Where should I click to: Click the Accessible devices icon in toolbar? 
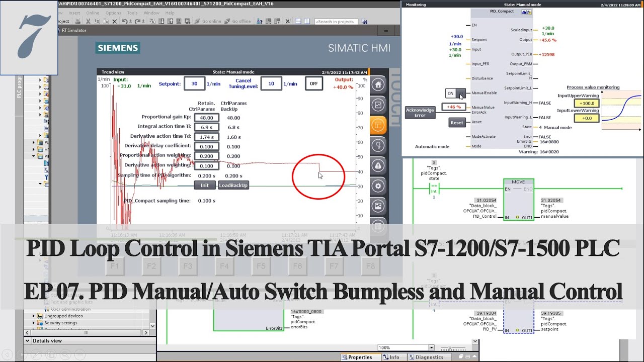(x=259, y=21)
